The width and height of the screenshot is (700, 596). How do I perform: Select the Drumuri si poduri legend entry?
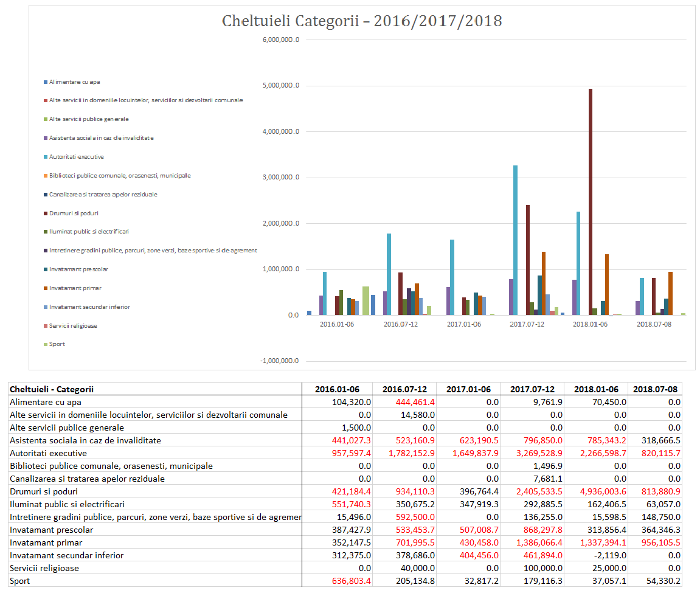[x=74, y=213]
